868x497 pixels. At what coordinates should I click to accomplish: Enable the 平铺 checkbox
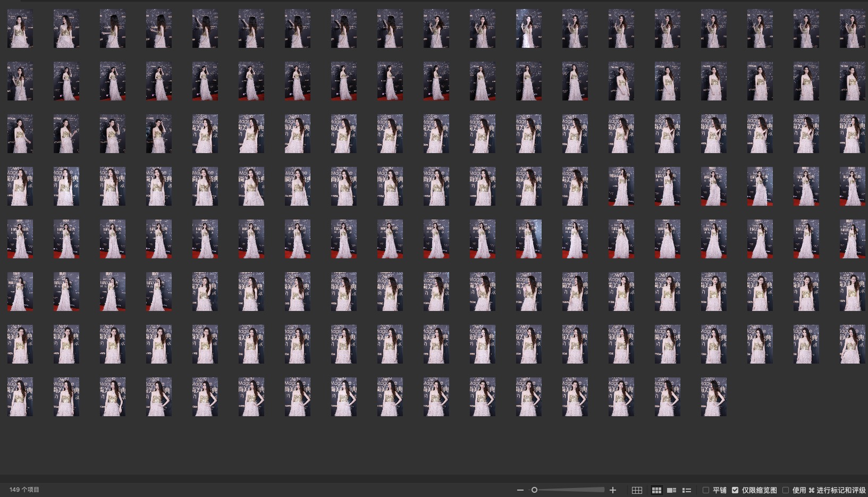(x=706, y=490)
